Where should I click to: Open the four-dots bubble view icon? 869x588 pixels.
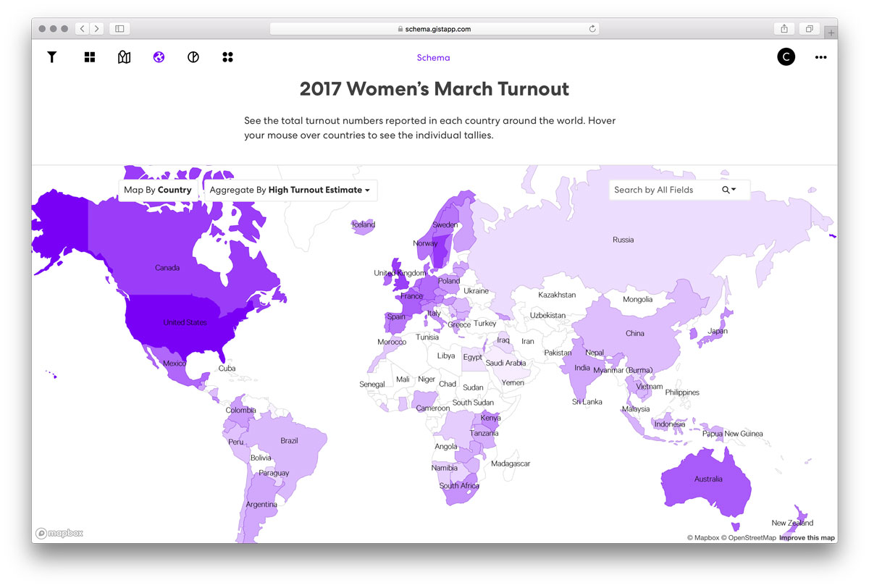pyautogui.click(x=227, y=57)
